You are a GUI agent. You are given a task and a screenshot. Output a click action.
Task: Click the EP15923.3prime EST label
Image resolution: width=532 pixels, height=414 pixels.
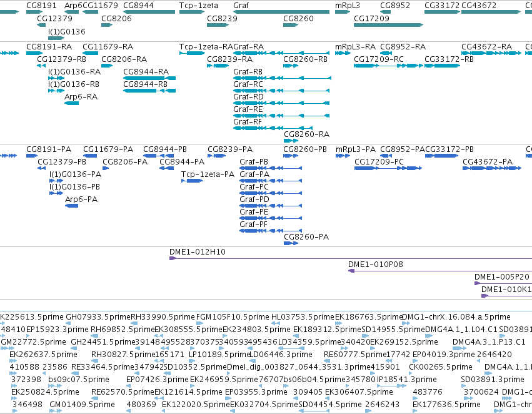point(58,330)
